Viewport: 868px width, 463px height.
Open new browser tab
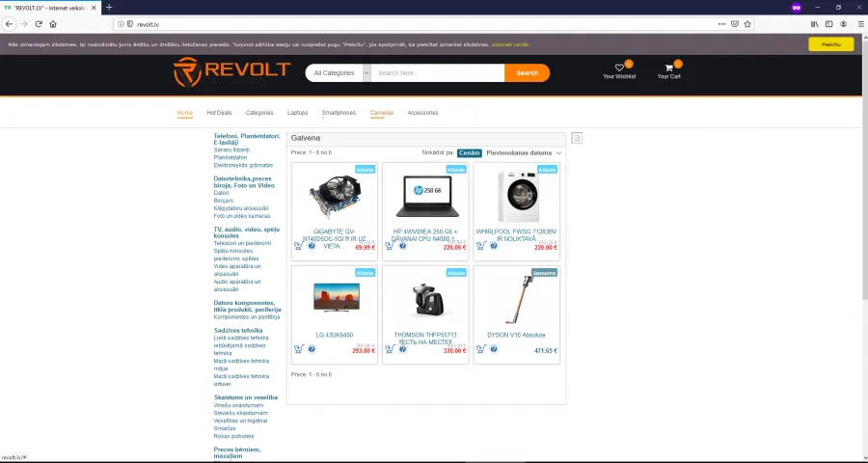[x=109, y=7]
